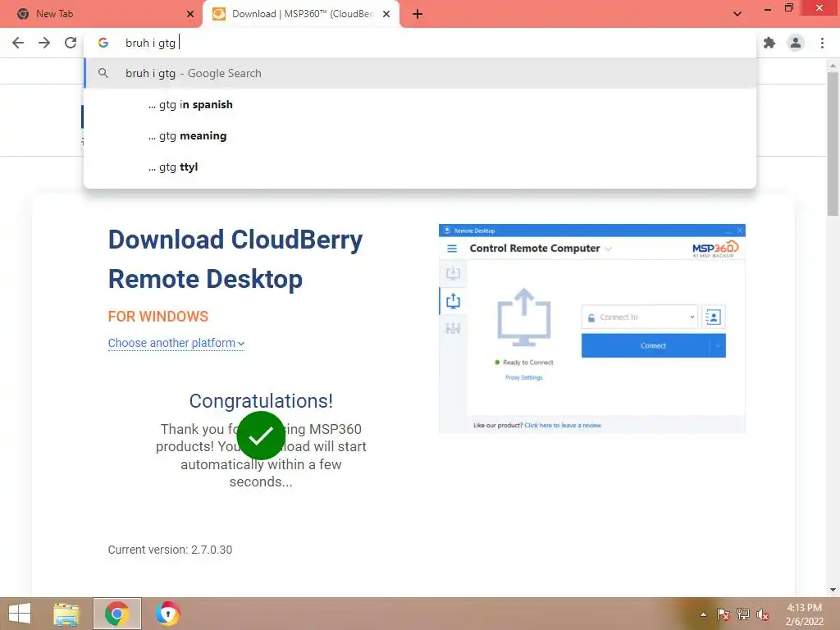Click the MSP360 favicon on the download tab
840x630 pixels.
219,14
